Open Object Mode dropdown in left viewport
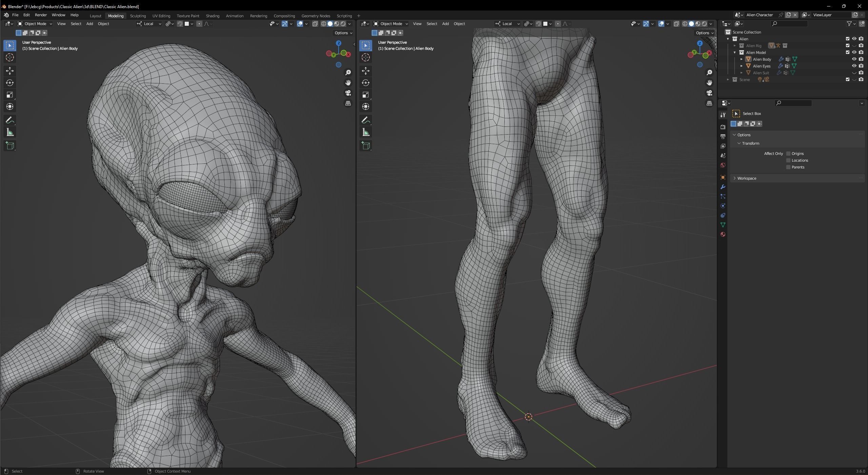 coord(35,24)
